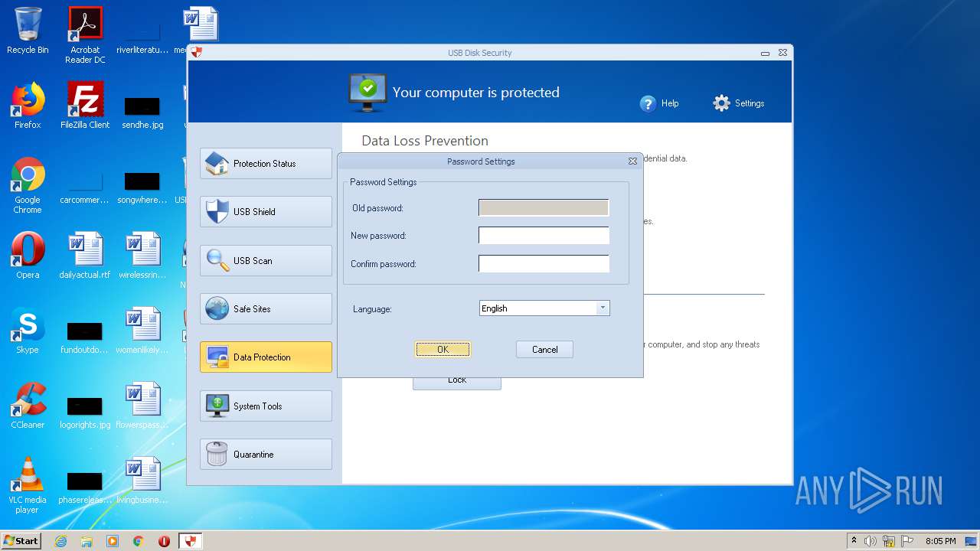Open Acrobat Reader DC desktop shortcut
The height and width of the screenshot is (551, 980).
[x=85, y=35]
